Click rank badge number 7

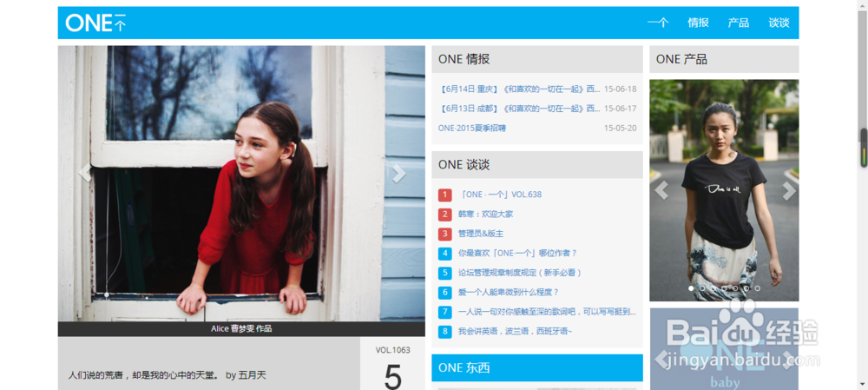(445, 312)
